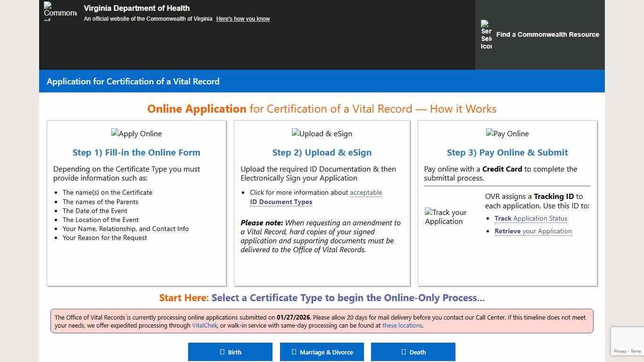
Task: Choose the Marriage & Divorce certificate button
Action: pyautogui.click(x=322, y=352)
